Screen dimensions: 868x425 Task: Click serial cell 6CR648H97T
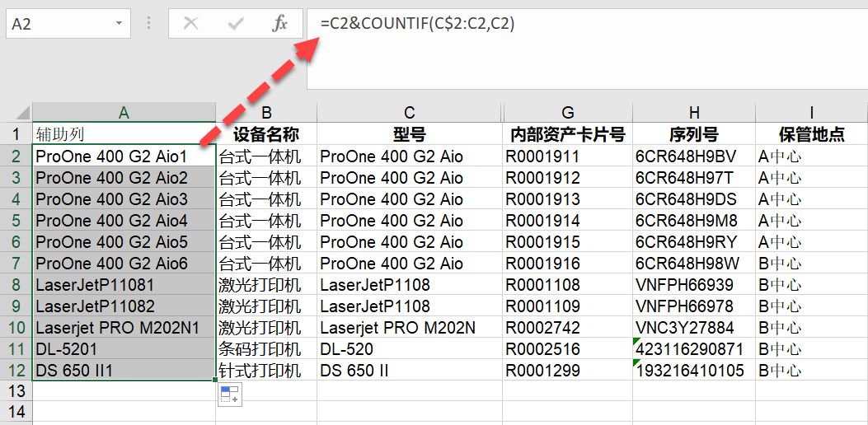click(694, 178)
